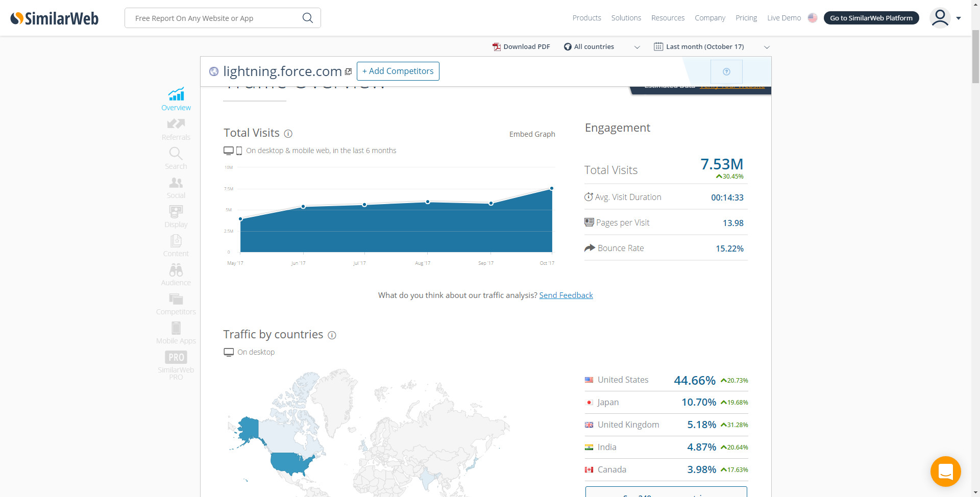The image size is (980, 497).
Task: Click the help question mark icon
Action: click(726, 71)
